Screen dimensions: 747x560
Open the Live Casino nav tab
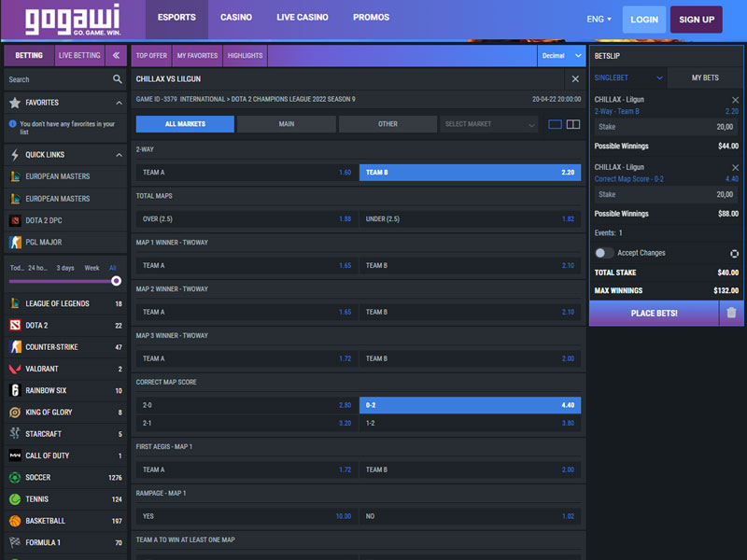point(302,18)
